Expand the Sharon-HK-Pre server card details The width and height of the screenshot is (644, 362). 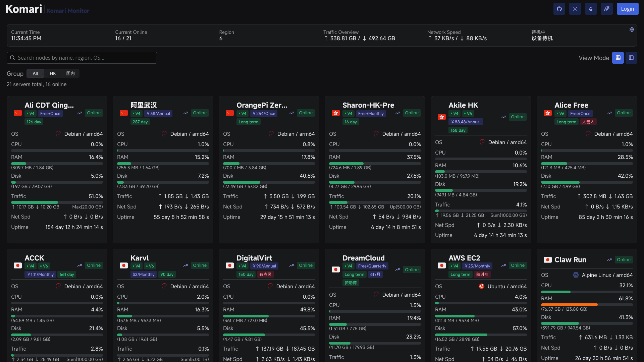pos(368,105)
